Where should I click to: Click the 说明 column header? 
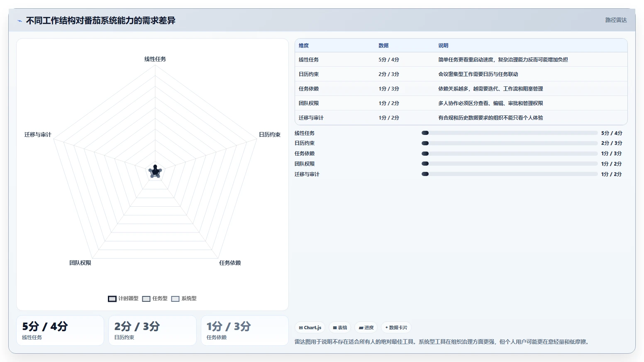click(443, 46)
